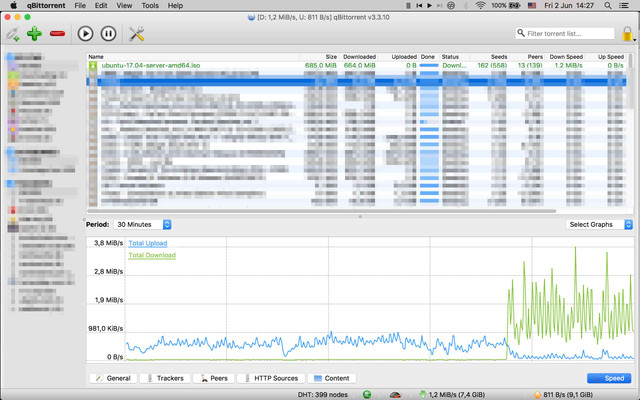Open the Notification Center list icon
Screen dimensions: 640x400
coord(624,5)
